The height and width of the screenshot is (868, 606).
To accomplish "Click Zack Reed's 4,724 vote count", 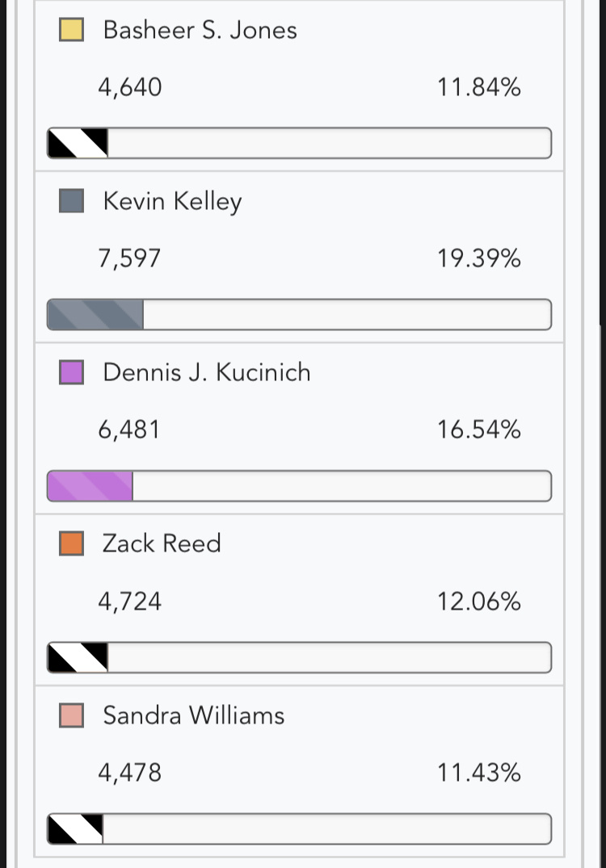I will 129,602.
